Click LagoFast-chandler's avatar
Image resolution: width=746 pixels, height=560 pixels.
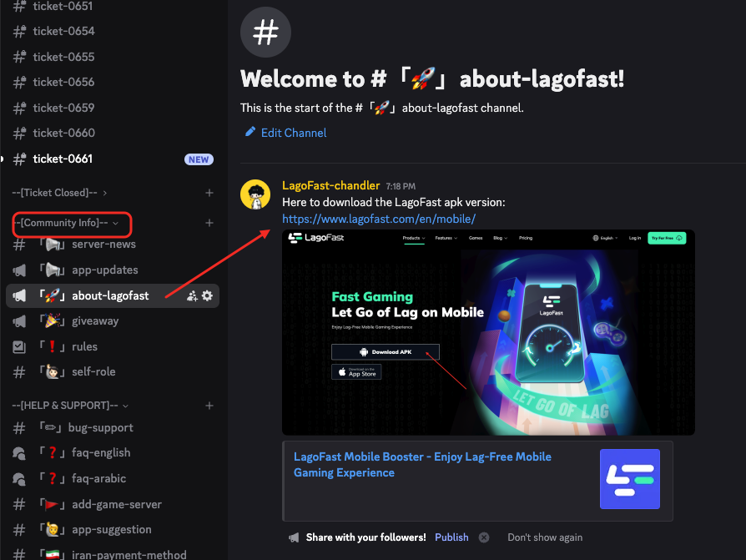[255, 194]
